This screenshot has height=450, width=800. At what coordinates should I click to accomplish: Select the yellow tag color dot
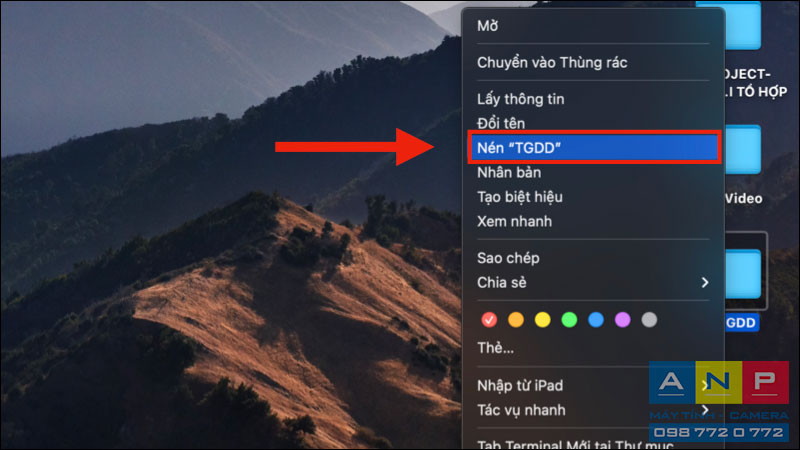[542, 320]
